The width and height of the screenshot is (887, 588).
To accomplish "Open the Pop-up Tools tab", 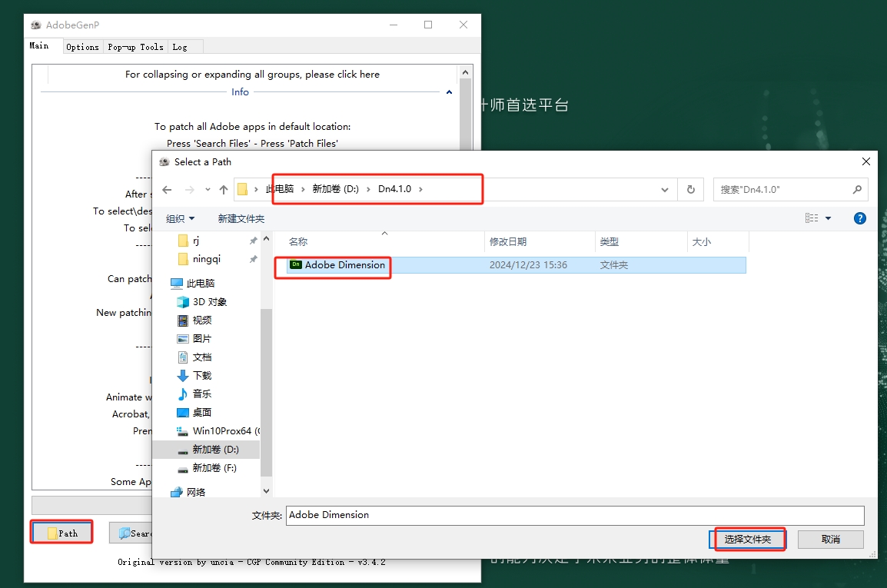I will (x=135, y=46).
